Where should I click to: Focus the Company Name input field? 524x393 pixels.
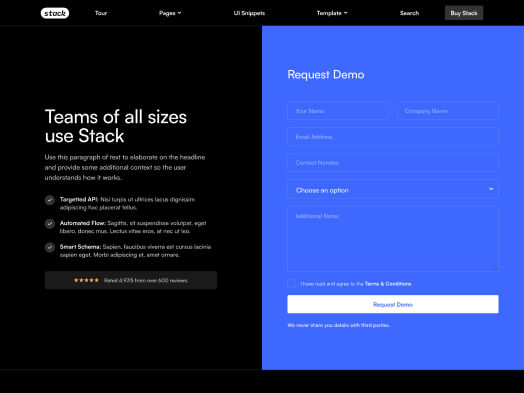pyautogui.click(x=447, y=111)
